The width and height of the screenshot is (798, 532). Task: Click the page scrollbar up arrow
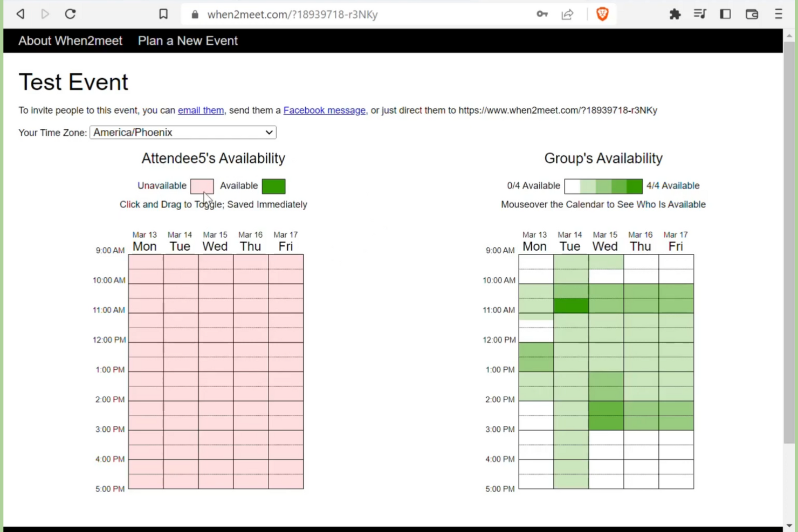[x=789, y=36]
